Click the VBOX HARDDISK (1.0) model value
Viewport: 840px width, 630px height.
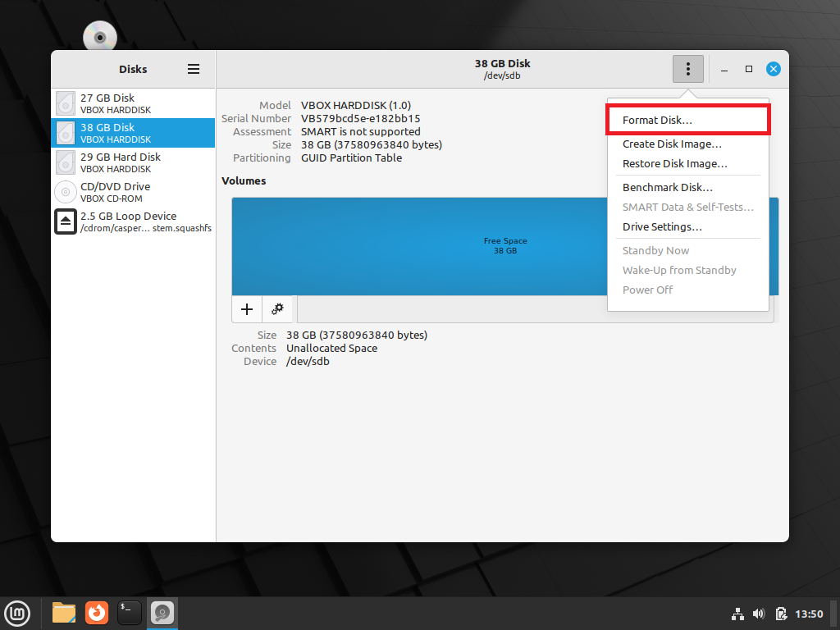(x=356, y=106)
